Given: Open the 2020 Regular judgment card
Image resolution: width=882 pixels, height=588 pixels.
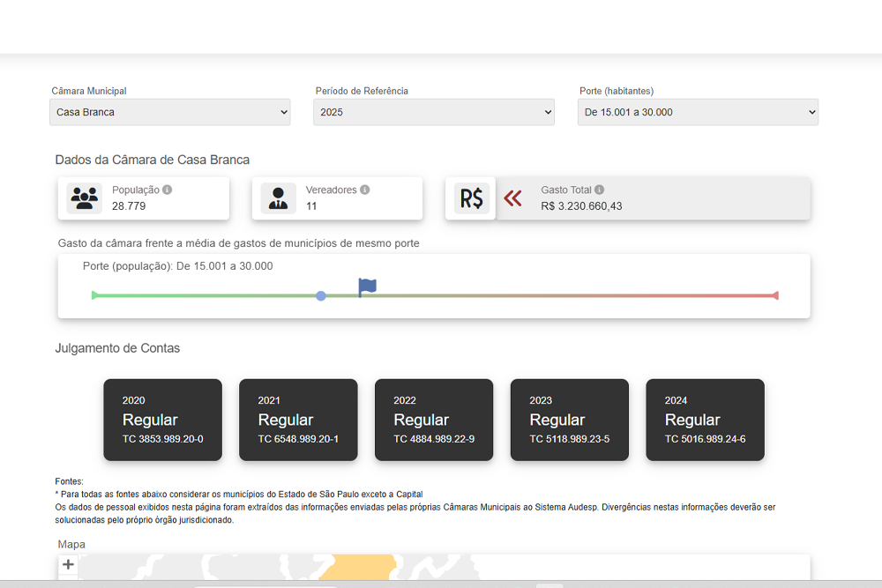Looking at the screenshot, I should (162, 420).
